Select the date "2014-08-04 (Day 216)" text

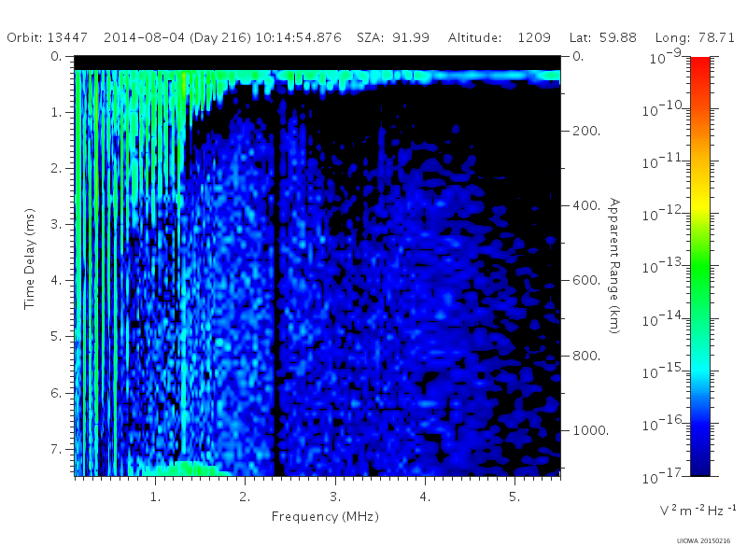pyautogui.click(x=177, y=37)
